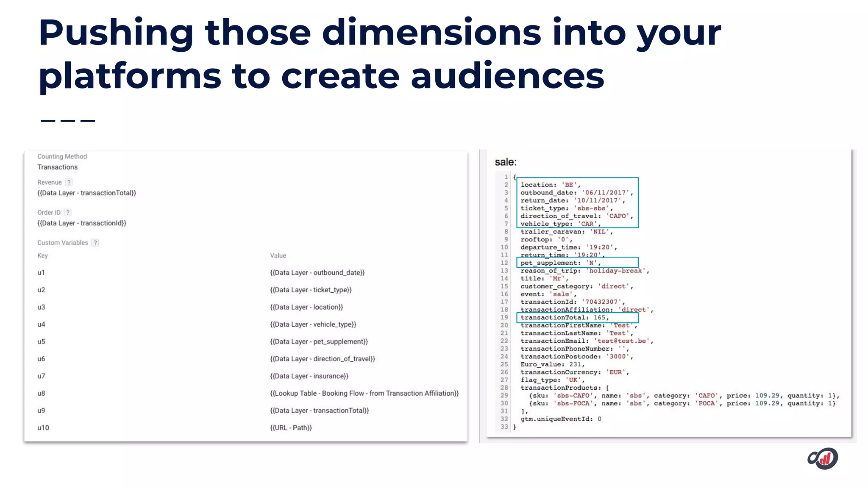The height and width of the screenshot is (488, 868).
Task: Click the '{{URL - Path}}' value
Action: coord(291,428)
